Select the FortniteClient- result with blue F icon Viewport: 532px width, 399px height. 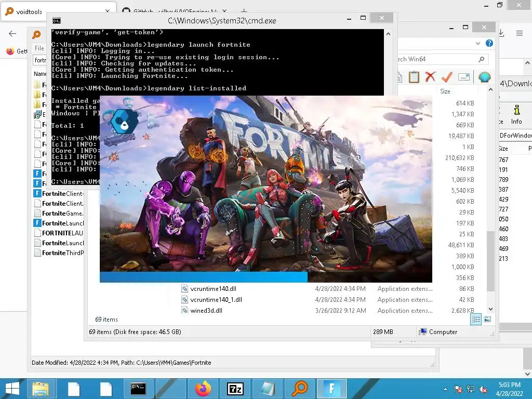click(59, 194)
